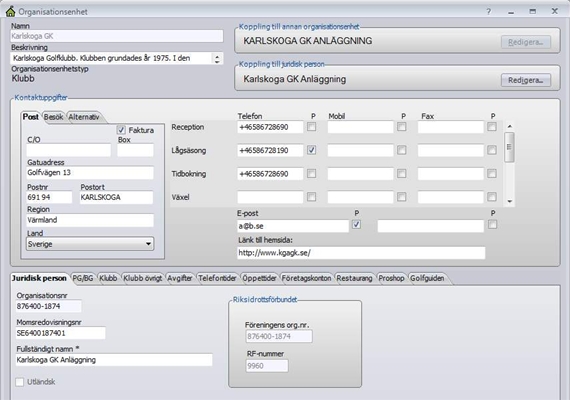The height and width of the screenshot is (400, 570).
Task: Click the phone list scrollbar thumb
Action: [x=510, y=147]
